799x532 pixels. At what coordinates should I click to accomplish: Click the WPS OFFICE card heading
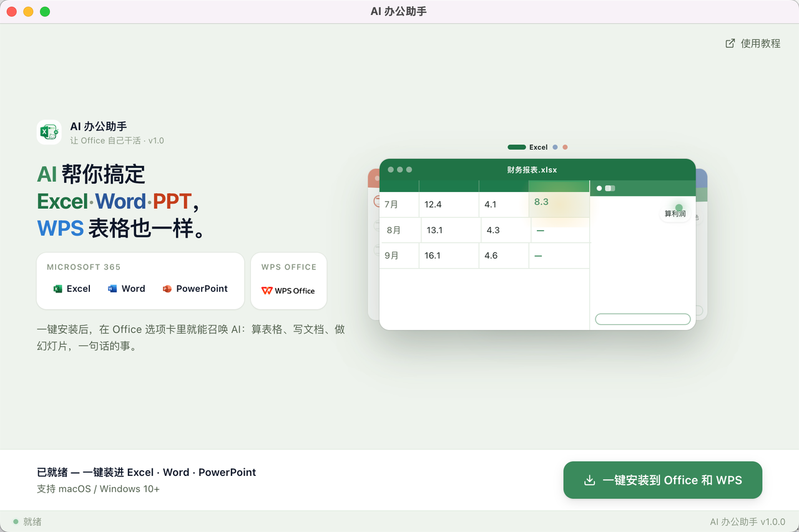pos(289,267)
